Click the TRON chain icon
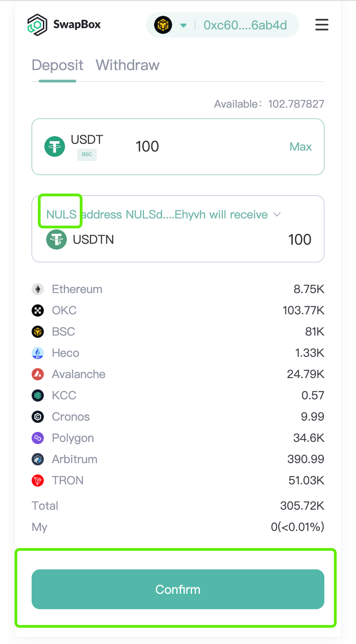The width and height of the screenshot is (356, 644). click(37, 480)
